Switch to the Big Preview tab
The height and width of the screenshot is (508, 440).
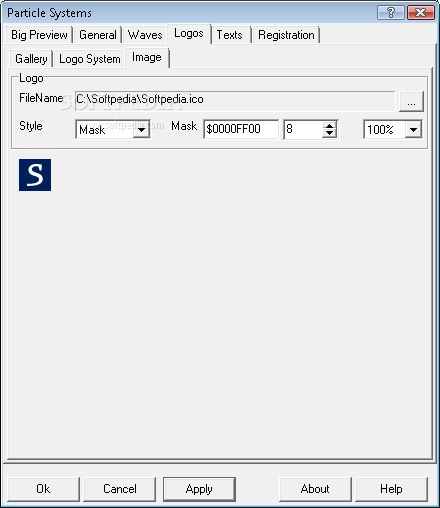point(39,35)
